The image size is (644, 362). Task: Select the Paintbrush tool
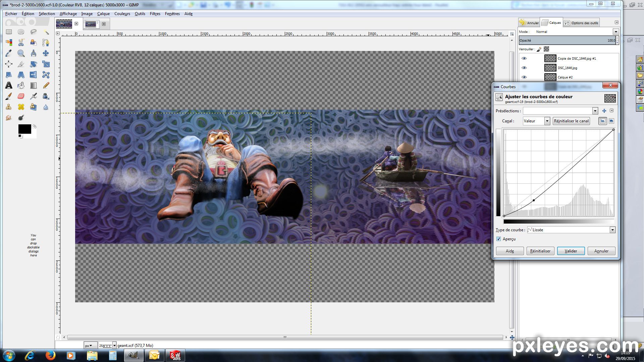pos(9,96)
